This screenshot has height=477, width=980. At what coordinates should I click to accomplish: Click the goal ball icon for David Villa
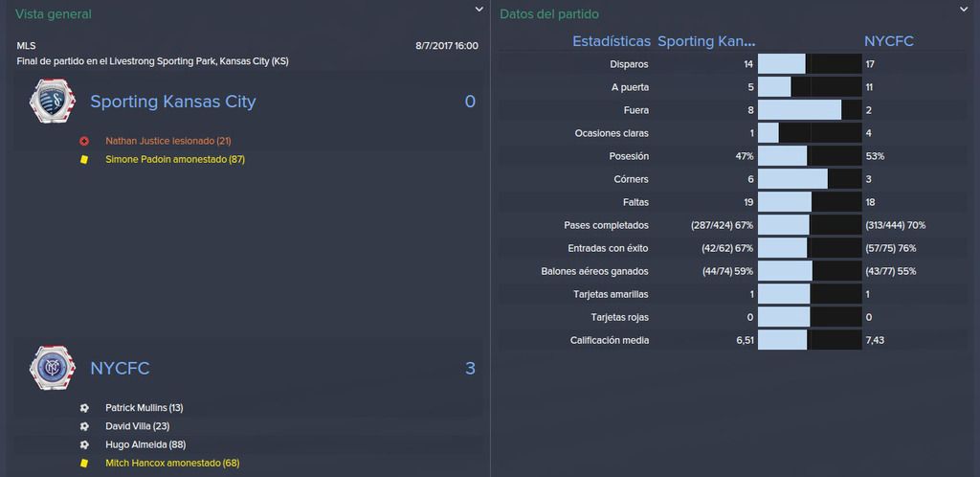[84, 426]
